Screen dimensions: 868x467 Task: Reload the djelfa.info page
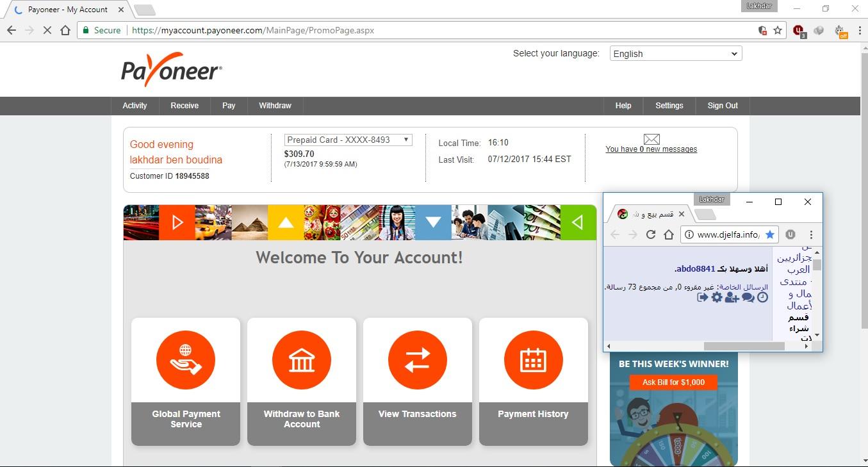(x=651, y=234)
